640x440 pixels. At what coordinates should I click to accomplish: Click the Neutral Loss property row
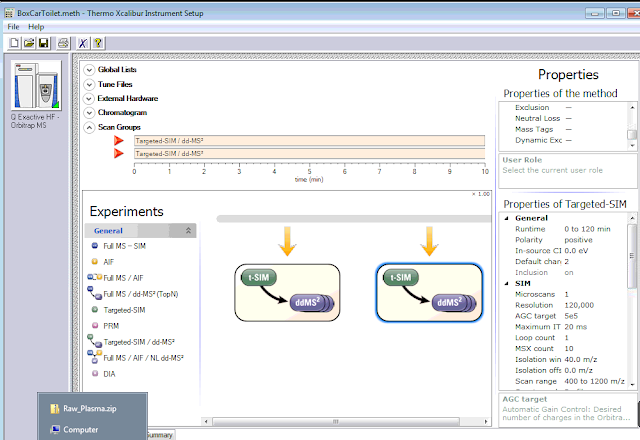(563, 118)
